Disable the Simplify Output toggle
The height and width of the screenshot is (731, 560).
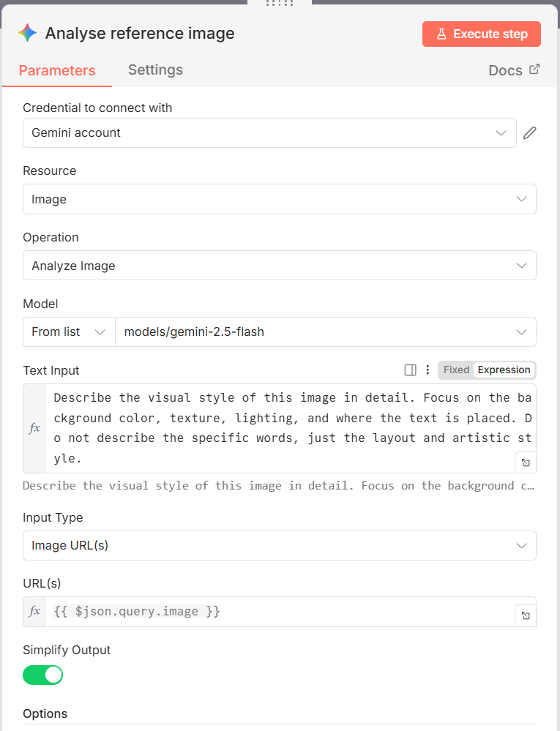click(x=43, y=675)
